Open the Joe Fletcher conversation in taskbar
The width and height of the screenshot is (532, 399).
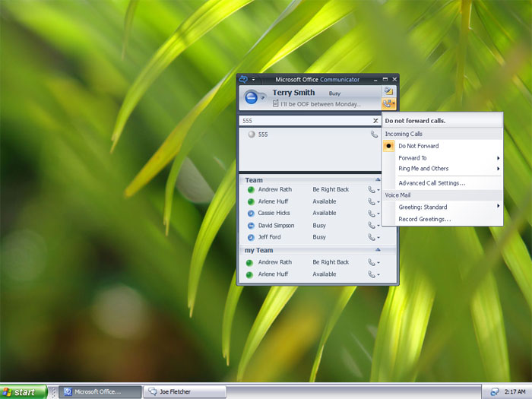pos(185,392)
